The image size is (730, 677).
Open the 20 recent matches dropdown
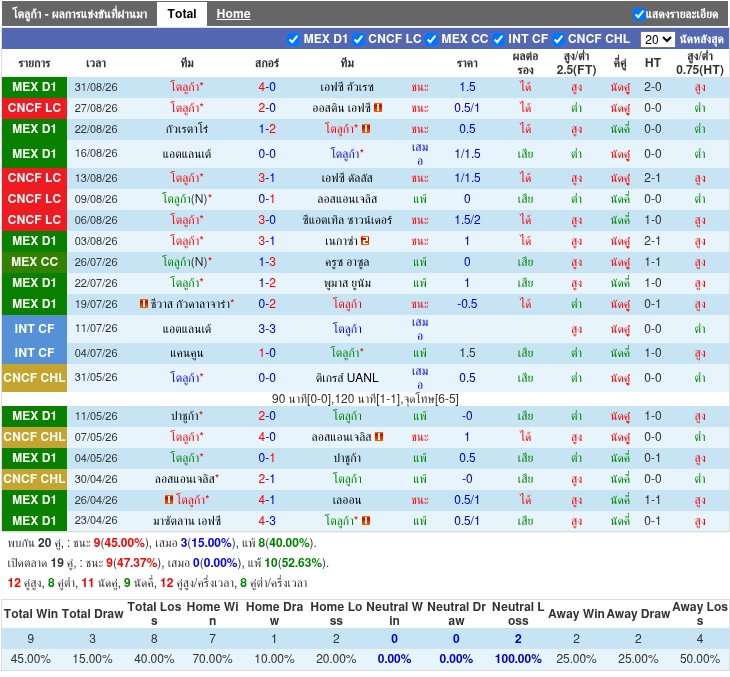657,40
